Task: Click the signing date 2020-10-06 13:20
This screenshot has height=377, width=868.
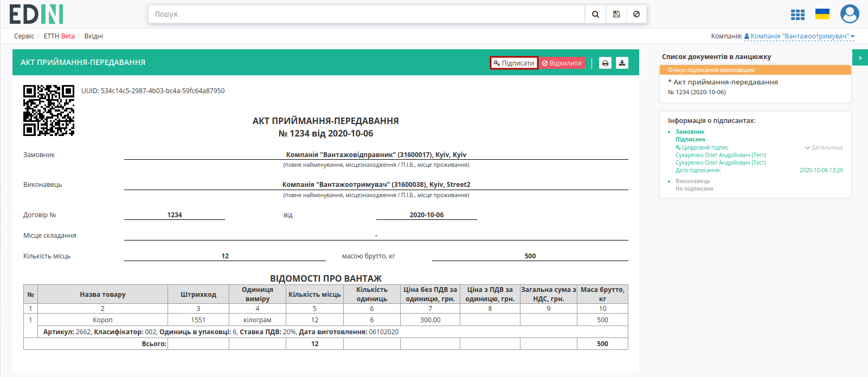Action: pos(821,170)
